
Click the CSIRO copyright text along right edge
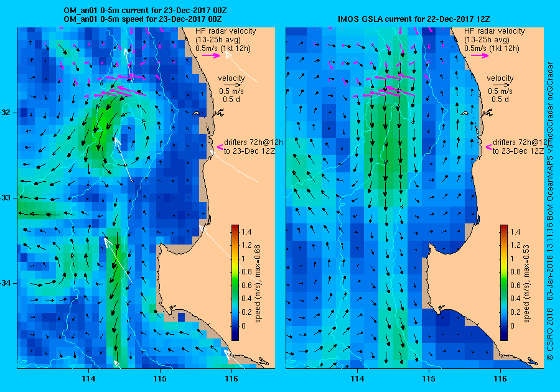pyautogui.click(x=549, y=211)
